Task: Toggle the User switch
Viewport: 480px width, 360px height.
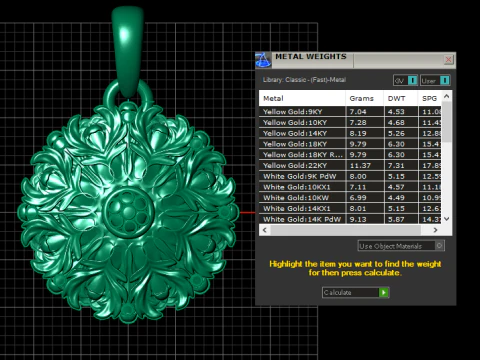Action: point(435,80)
